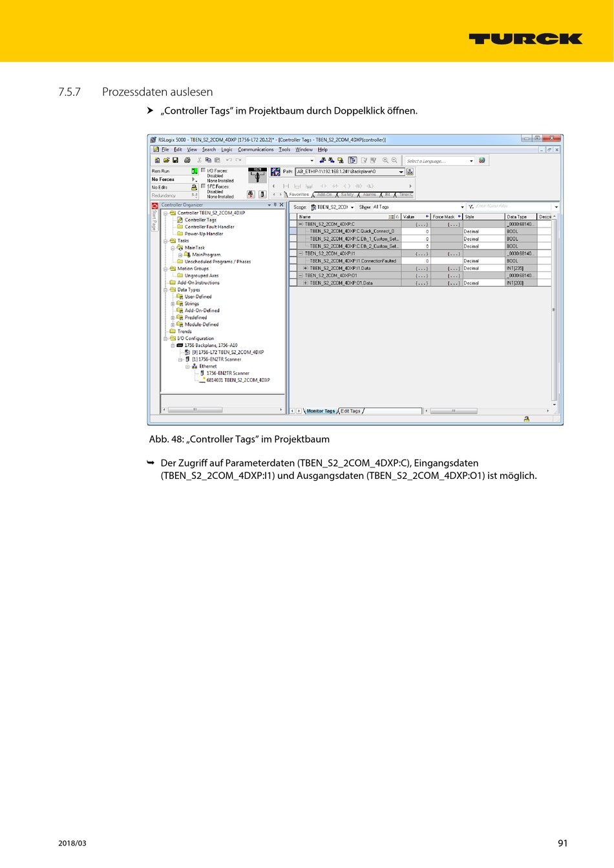Viewport: 614px width, 868px height.
Task: Click the tag grid vertical scrollbar
Action: point(553,310)
